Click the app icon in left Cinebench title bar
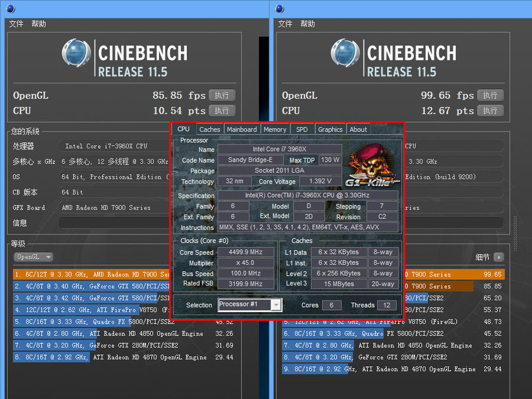Viewport: 532px width, 399px height. tap(11, 9)
